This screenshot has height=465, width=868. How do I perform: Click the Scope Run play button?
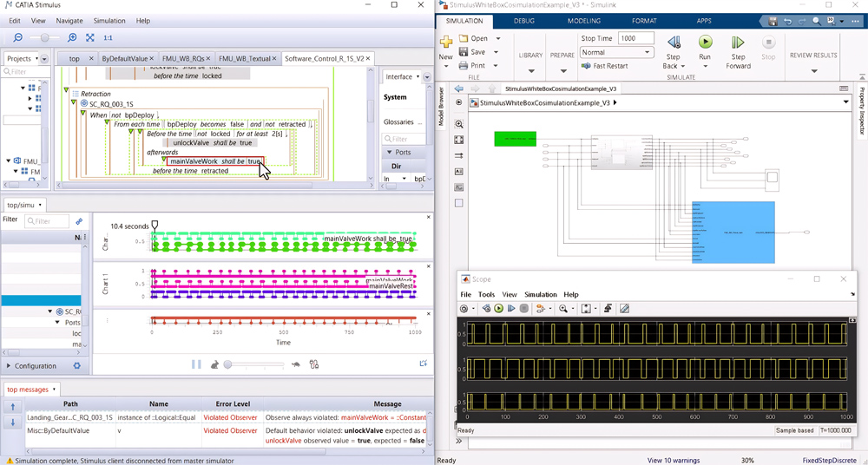499,308
